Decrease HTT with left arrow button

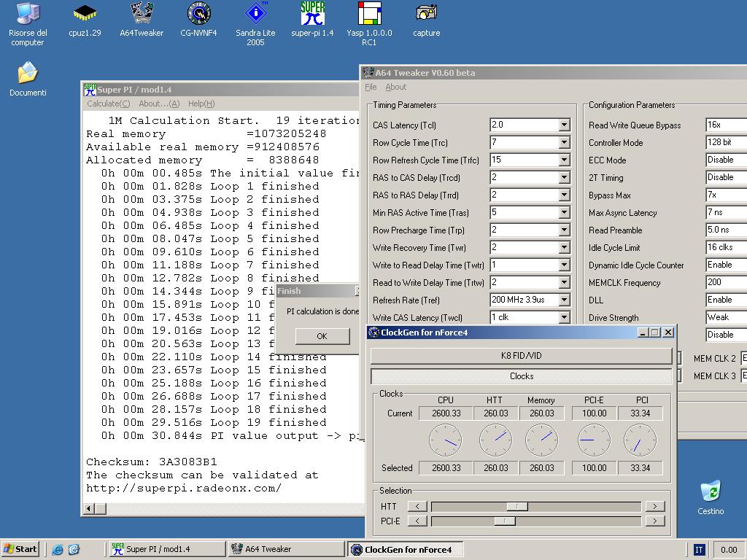(x=417, y=506)
